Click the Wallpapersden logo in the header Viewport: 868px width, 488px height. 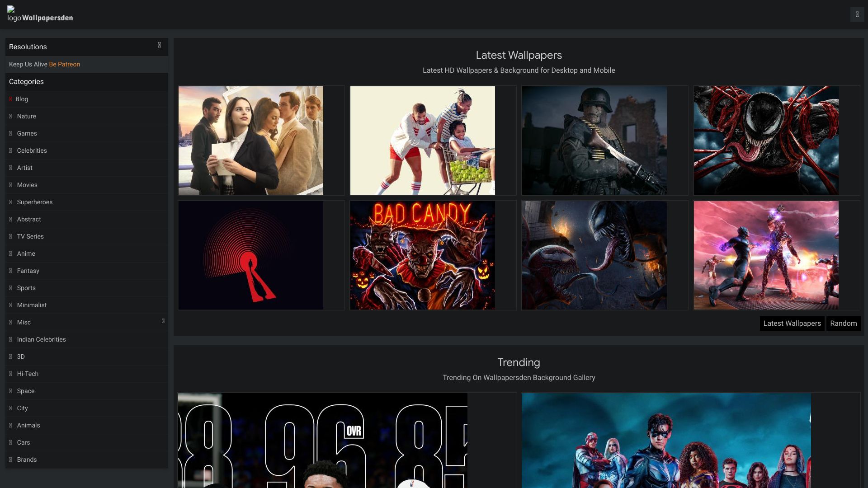[40, 14]
